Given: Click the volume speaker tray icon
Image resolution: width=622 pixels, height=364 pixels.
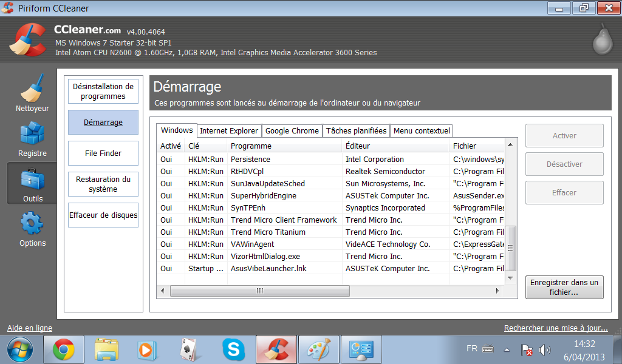Looking at the screenshot, I should [x=545, y=349].
